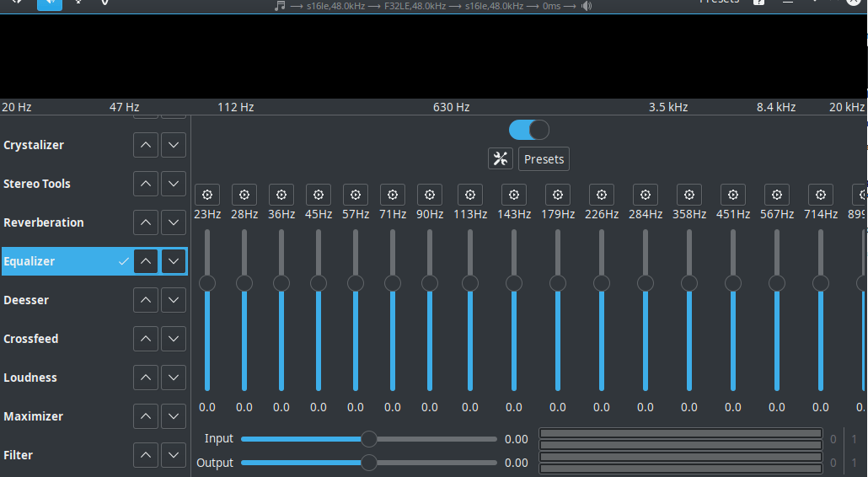868x477 pixels.
Task: Disable the Equalizer enable switch
Action: coord(529,130)
